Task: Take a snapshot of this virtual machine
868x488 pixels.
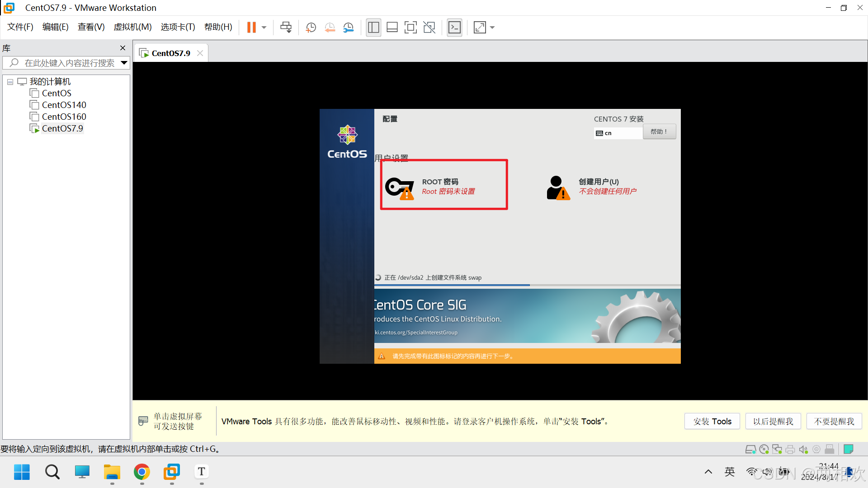Action: click(311, 28)
